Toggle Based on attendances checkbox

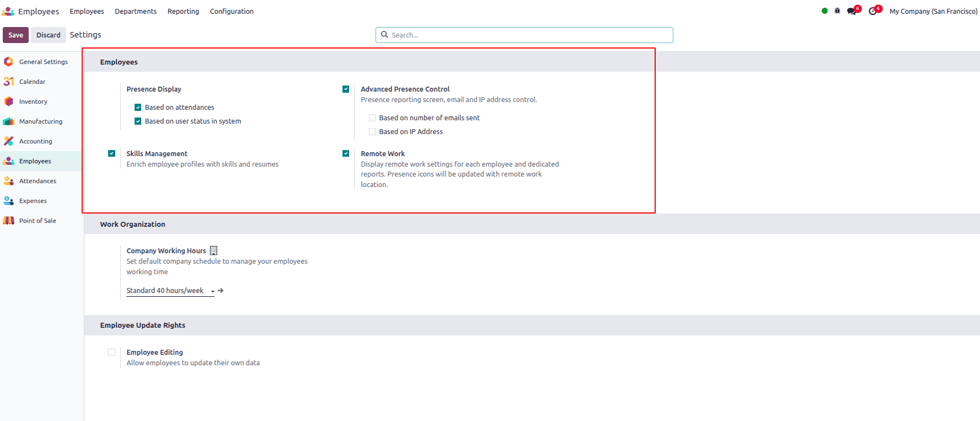click(138, 107)
